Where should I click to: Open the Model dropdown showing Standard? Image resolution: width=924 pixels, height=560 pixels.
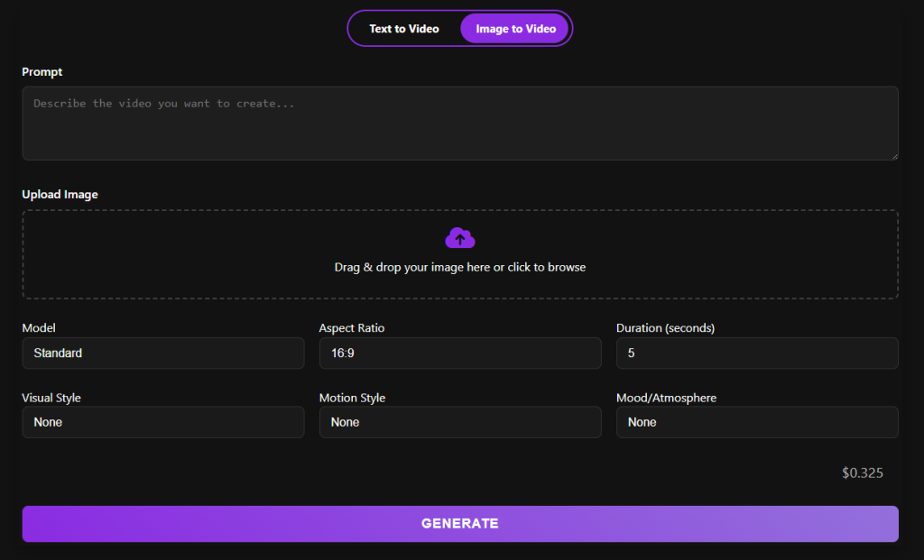(163, 353)
